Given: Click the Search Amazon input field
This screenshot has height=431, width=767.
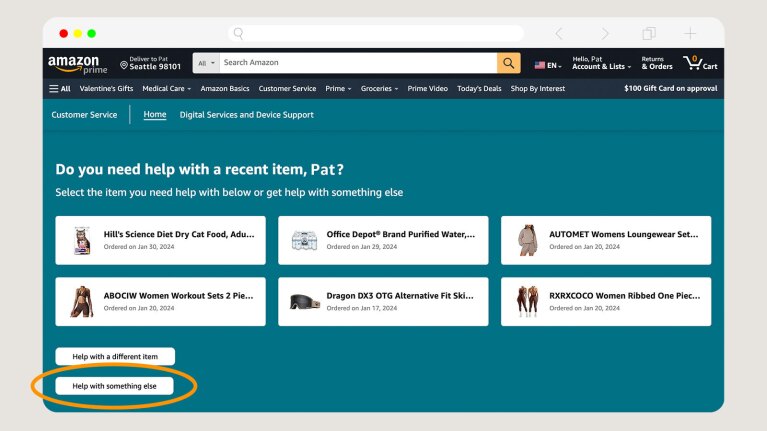Looking at the screenshot, I should pos(358,63).
